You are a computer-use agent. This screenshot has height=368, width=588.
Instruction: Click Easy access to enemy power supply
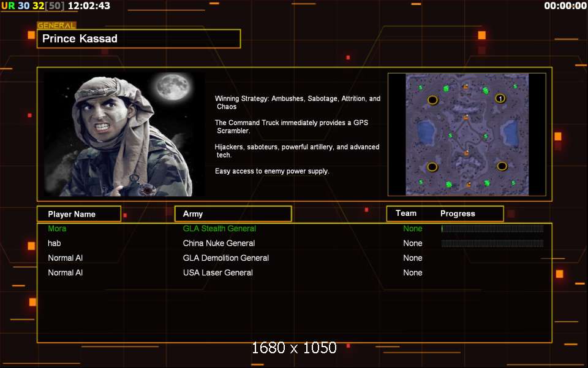coord(272,171)
